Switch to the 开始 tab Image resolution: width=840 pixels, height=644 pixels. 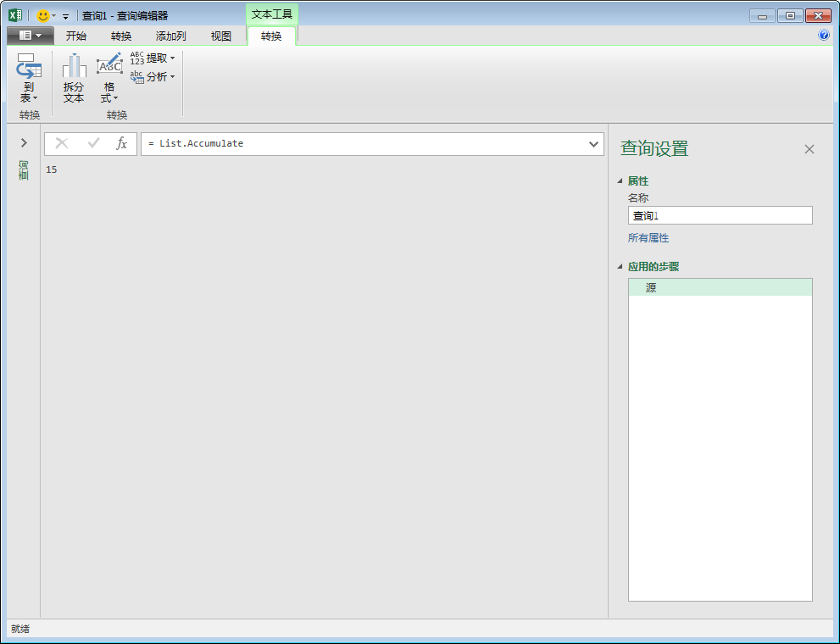click(x=76, y=36)
